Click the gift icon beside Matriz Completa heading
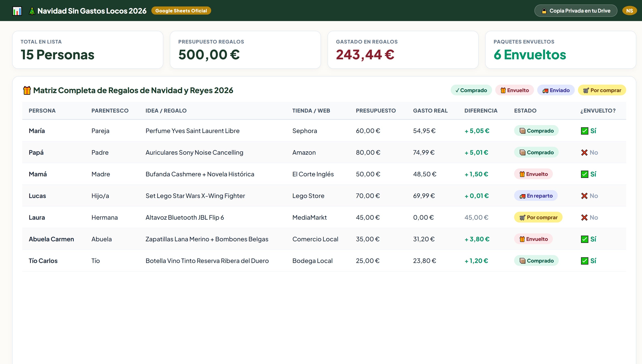642x364 pixels. [27, 90]
